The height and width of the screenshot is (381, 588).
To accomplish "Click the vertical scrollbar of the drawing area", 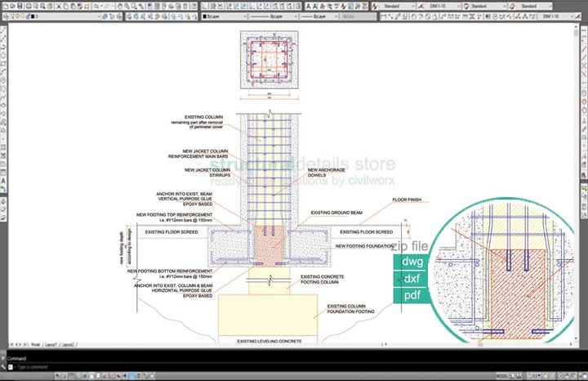I will tap(577, 184).
